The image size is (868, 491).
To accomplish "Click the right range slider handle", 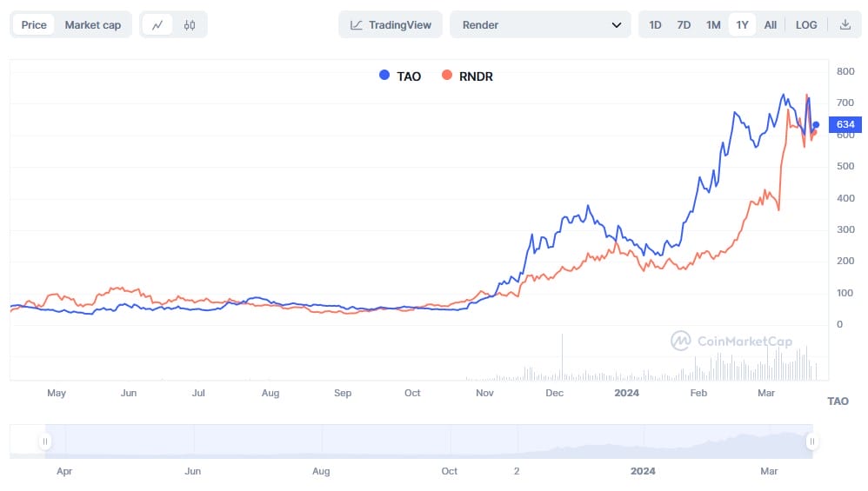I will tap(811, 441).
